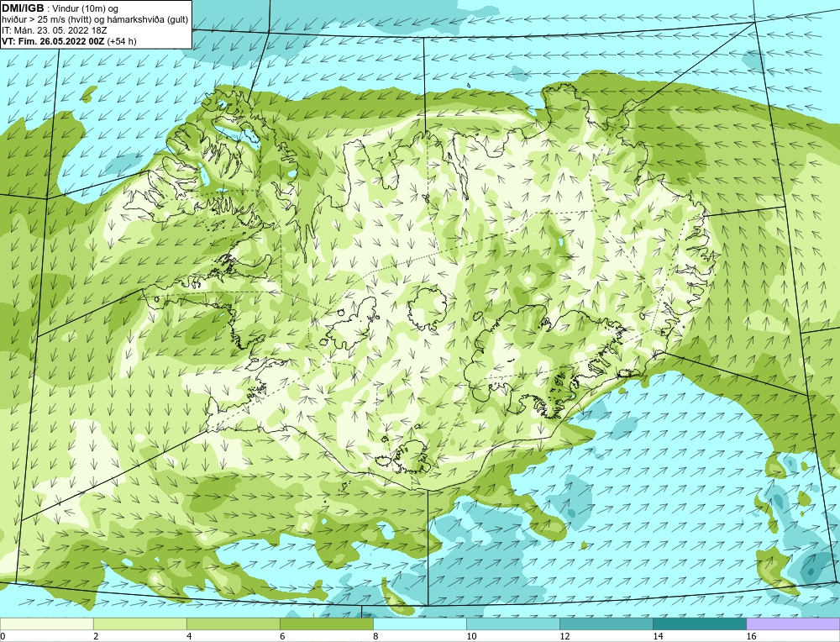
Task: Click the 8–10 m/s pale cyan swatch
Action: click(x=419, y=624)
